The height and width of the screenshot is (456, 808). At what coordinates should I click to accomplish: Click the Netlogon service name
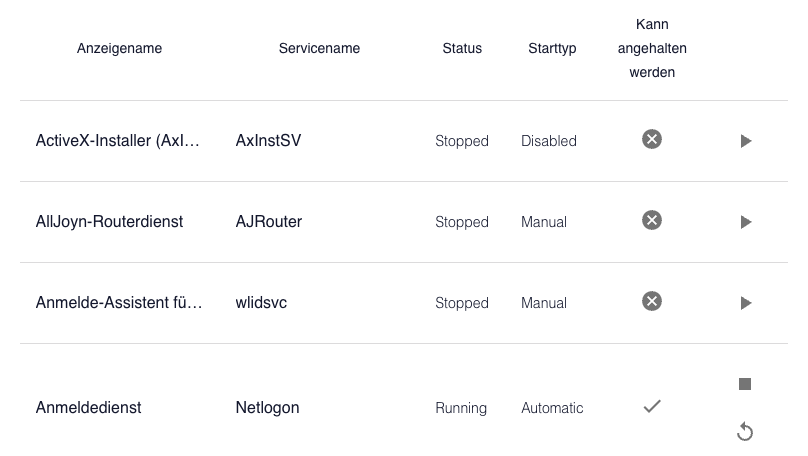pos(267,408)
